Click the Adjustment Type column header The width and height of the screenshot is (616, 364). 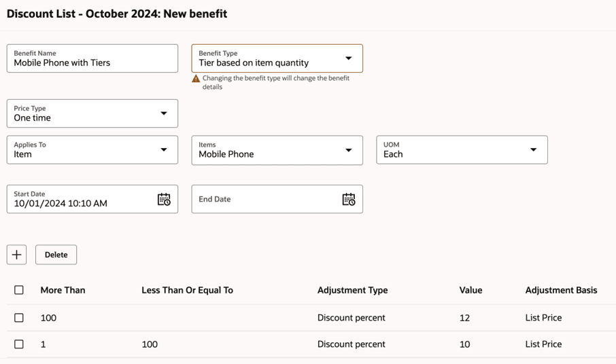352,290
